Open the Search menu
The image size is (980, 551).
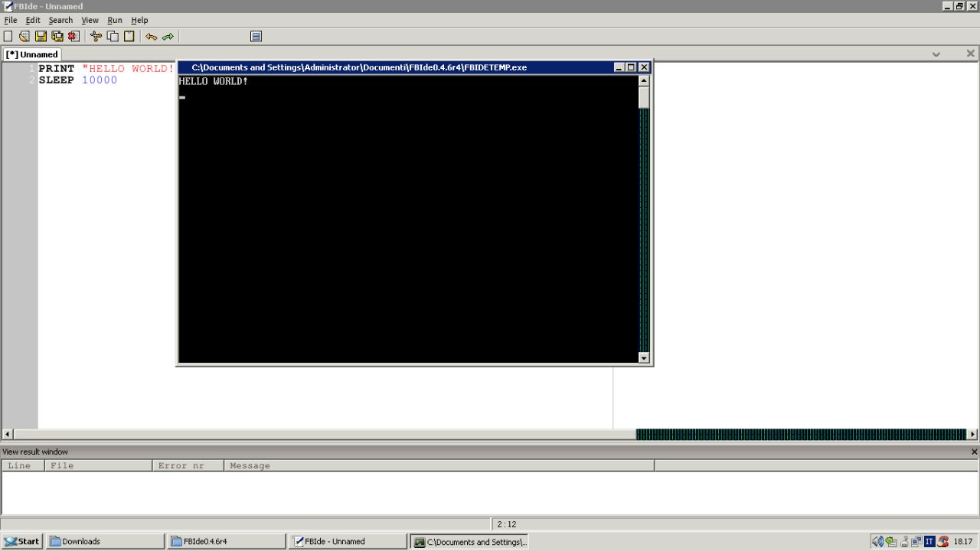[60, 20]
